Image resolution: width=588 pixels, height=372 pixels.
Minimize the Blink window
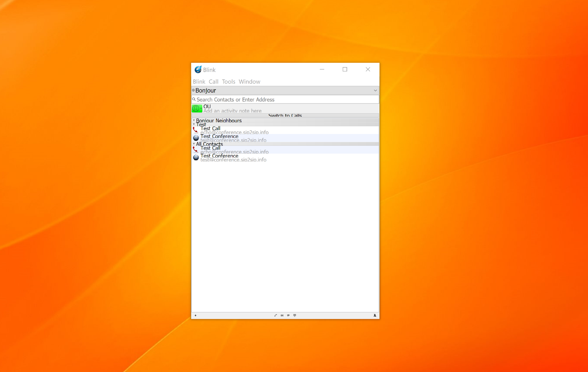(322, 69)
